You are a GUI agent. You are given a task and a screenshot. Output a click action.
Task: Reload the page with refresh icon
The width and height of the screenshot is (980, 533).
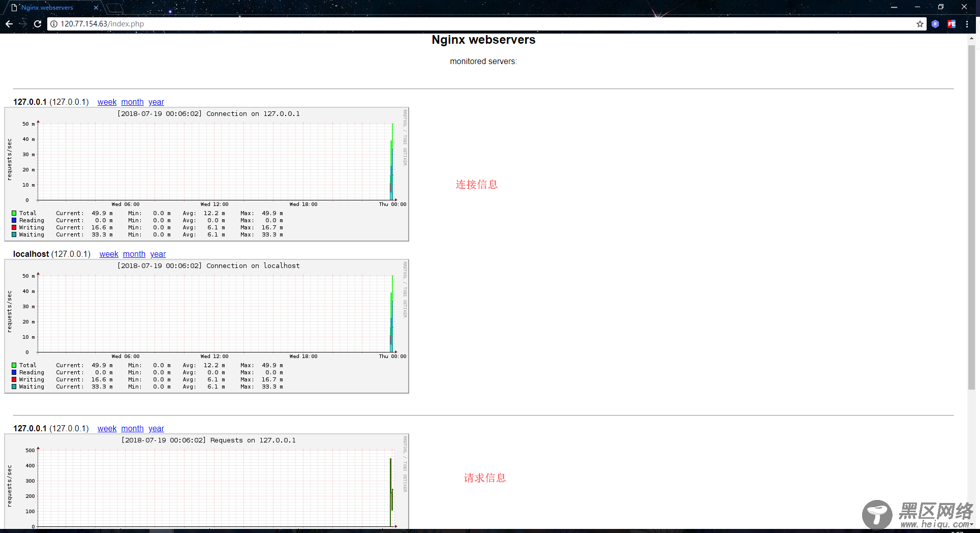[38, 24]
